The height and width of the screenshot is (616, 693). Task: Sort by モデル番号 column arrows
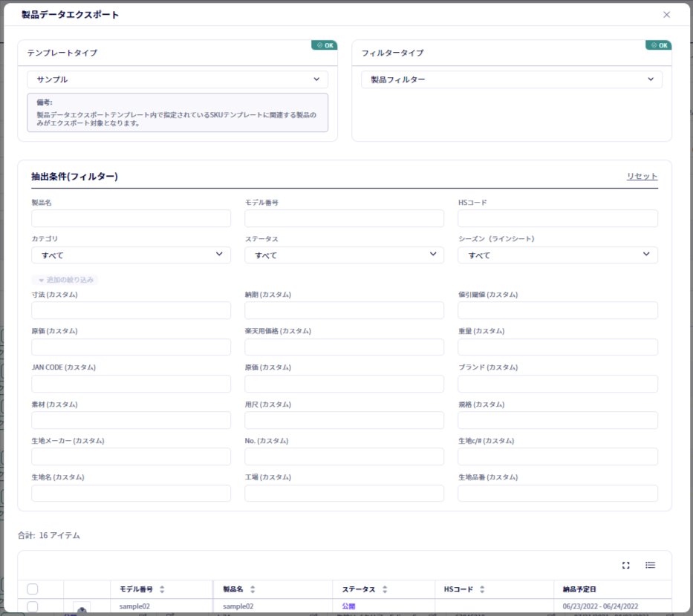[x=162, y=589]
